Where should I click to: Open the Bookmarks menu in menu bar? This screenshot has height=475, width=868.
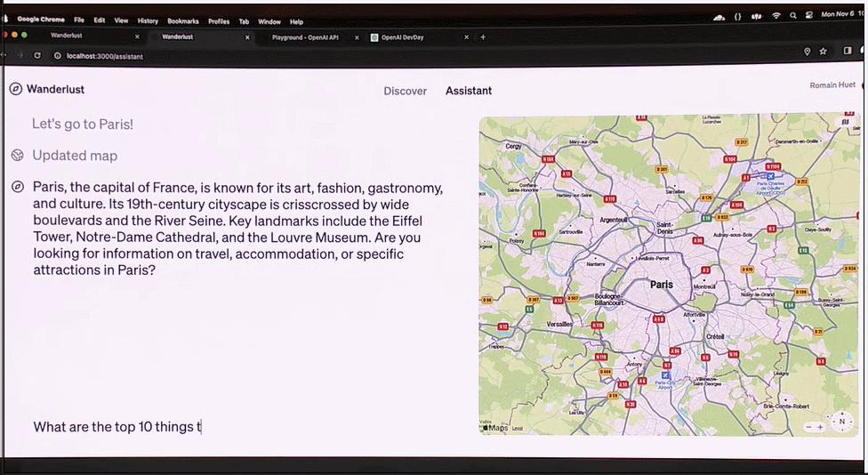pos(183,21)
